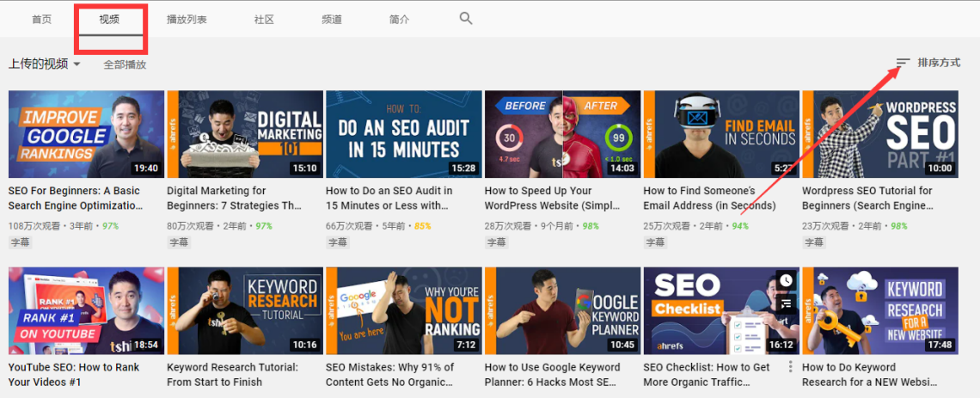
Task: Click 字幕 badge under Wordpress SEO Tutorial
Action: pyautogui.click(x=814, y=242)
